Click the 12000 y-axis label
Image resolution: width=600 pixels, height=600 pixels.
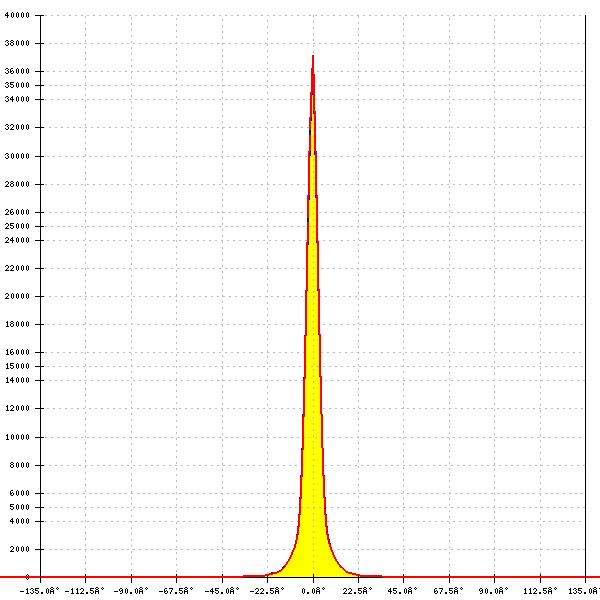coord(17,408)
